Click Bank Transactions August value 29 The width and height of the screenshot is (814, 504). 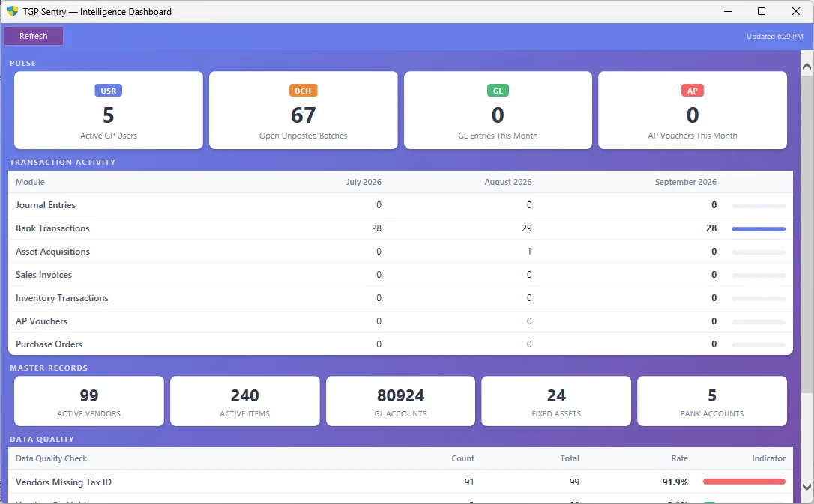pyautogui.click(x=526, y=228)
